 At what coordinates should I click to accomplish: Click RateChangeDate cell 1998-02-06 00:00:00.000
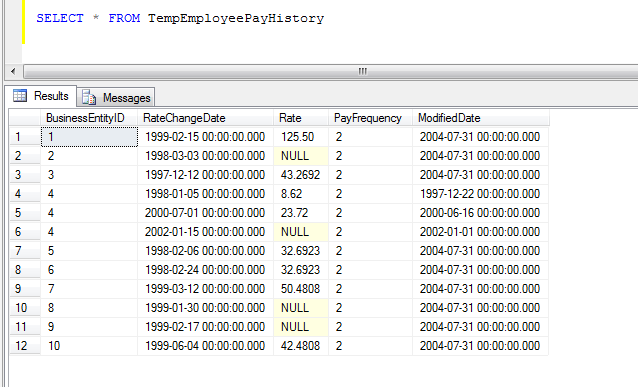coord(205,251)
